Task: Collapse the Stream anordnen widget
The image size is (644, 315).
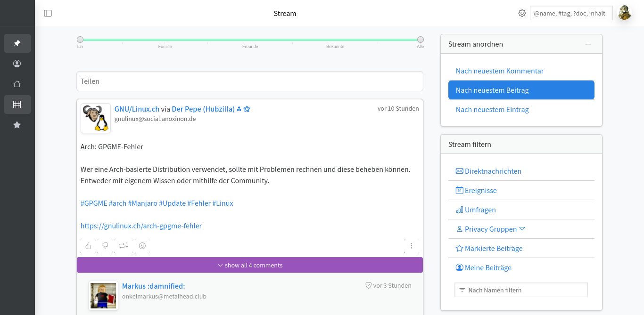Action: point(588,44)
